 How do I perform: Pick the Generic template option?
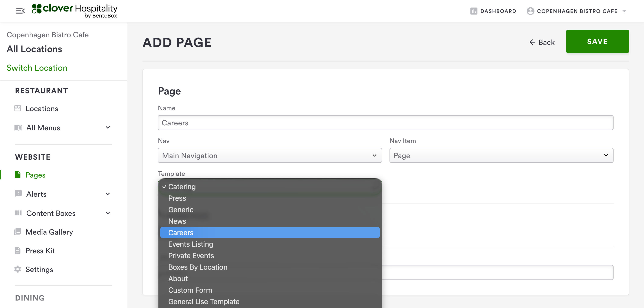tap(181, 209)
